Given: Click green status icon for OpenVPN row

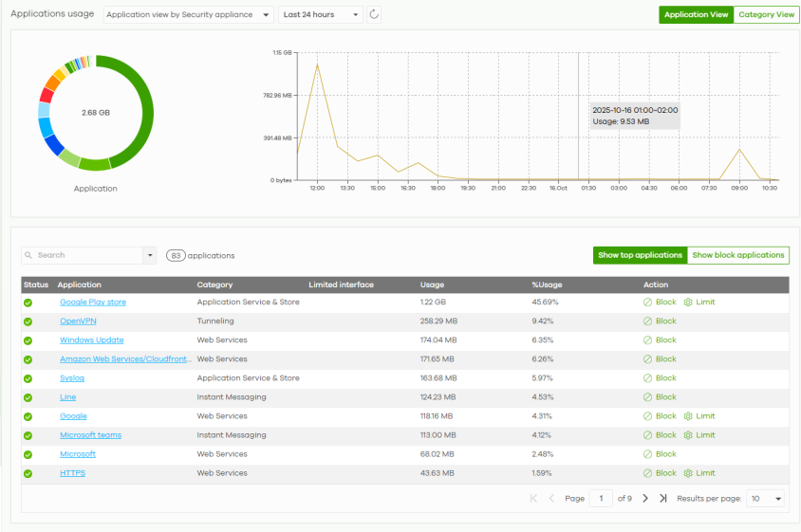Looking at the screenshot, I should pyautogui.click(x=28, y=321).
